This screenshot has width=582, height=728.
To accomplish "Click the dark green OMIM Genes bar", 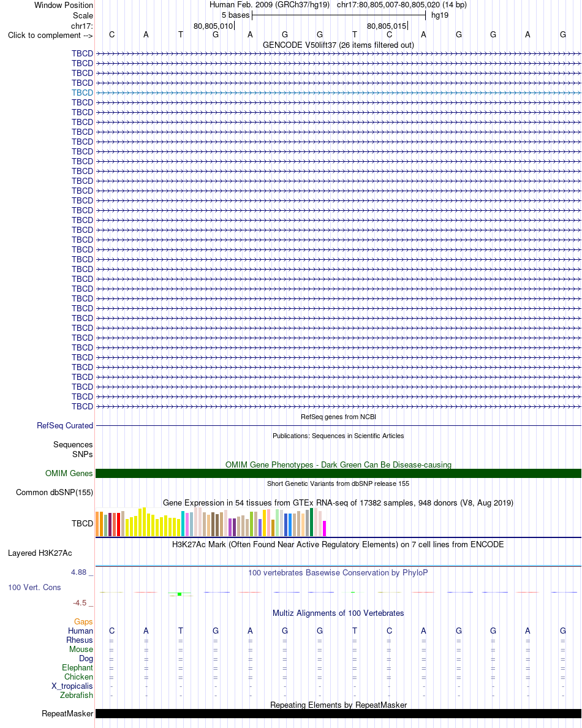I will click(338, 473).
